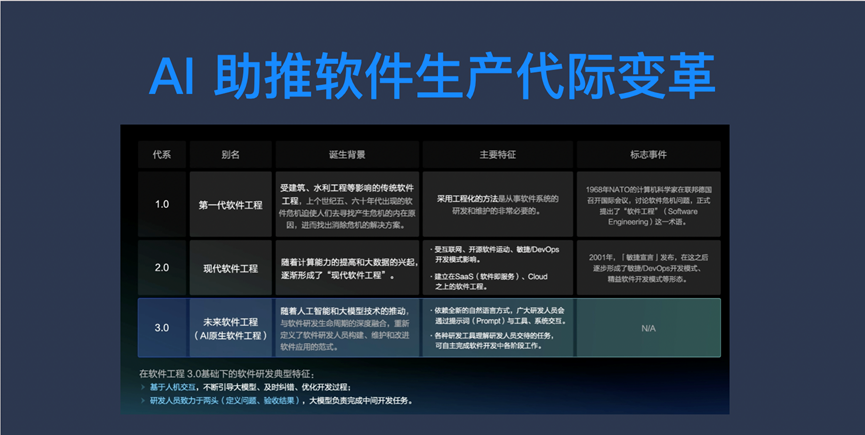Click the title AI 助推软件生产代际变革
865x435 pixels.
(432, 76)
